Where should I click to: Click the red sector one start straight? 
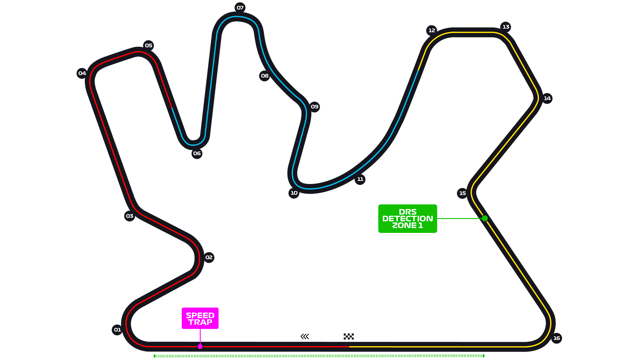(248, 347)
